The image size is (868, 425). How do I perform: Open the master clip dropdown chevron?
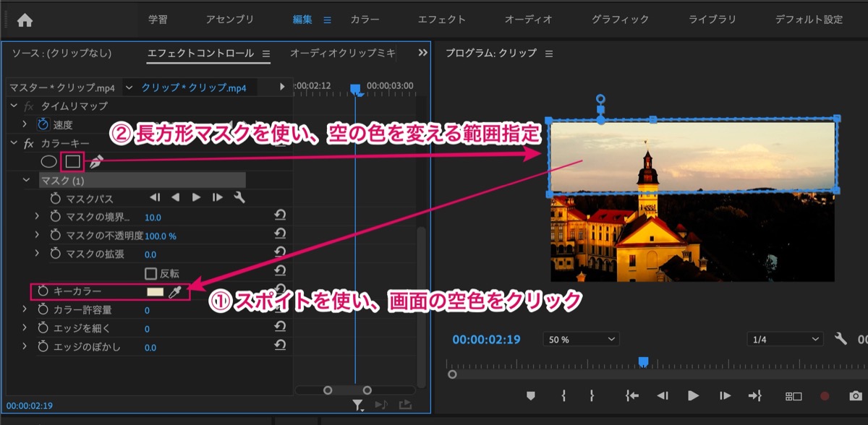pyautogui.click(x=129, y=87)
